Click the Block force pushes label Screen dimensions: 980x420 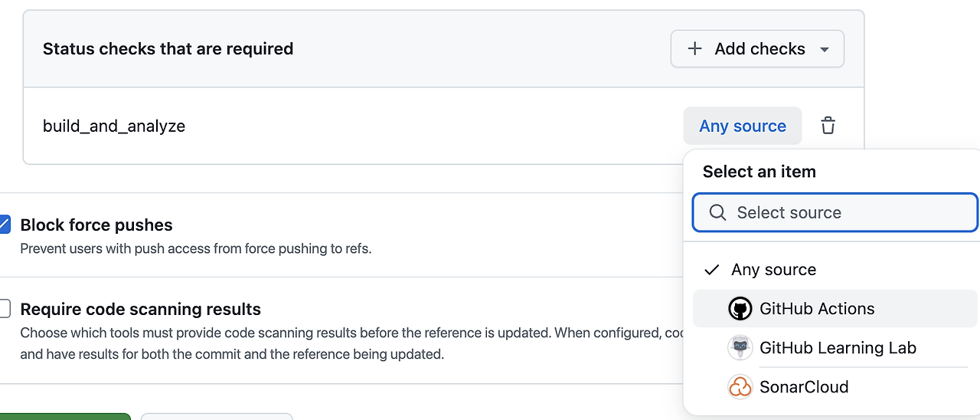[x=96, y=225]
